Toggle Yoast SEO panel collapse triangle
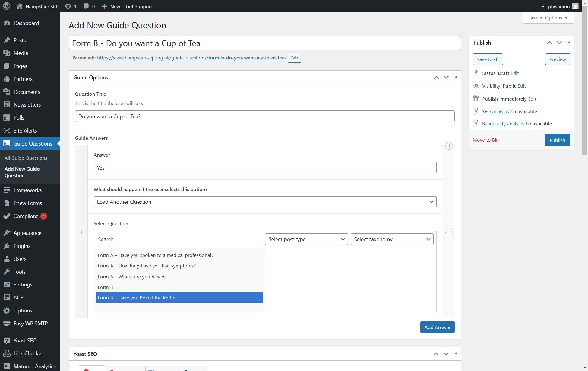This screenshot has height=371, width=588. point(456,353)
